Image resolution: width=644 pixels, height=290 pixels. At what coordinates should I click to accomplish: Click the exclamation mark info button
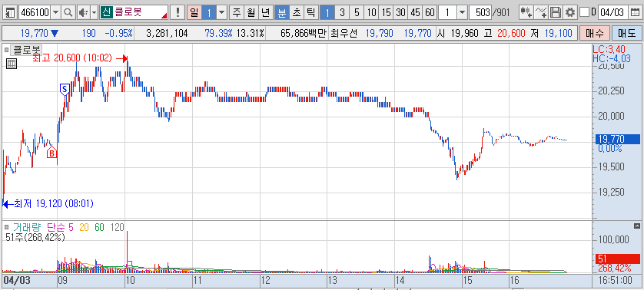(x=178, y=13)
